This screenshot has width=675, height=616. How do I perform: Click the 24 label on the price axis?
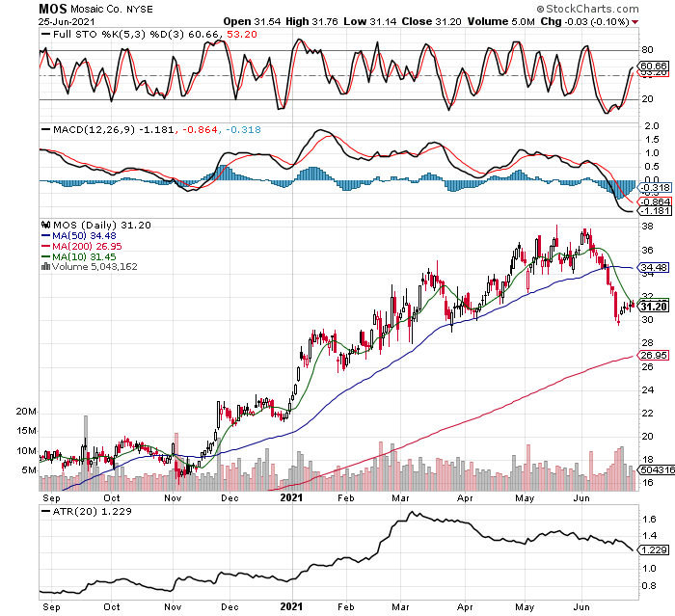(x=647, y=390)
